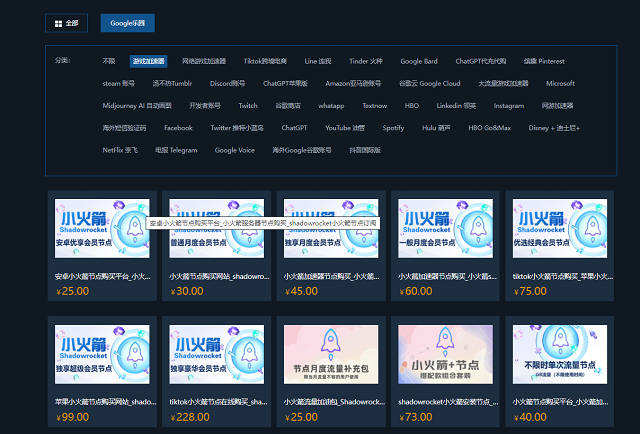Open the 不限时单次流量节点 product thumbnail
Image resolution: width=640 pixels, height=434 pixels.
[560, 354]
